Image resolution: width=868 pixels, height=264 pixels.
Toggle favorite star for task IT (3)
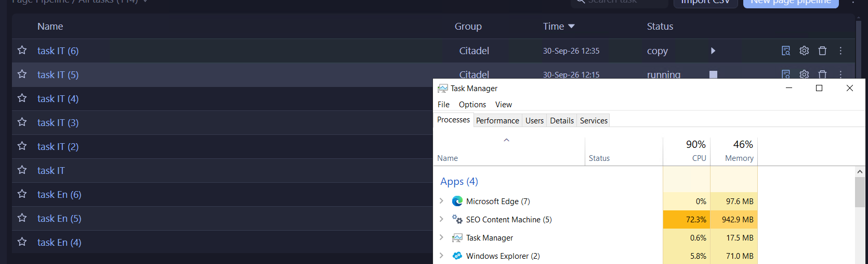[22, 122]
